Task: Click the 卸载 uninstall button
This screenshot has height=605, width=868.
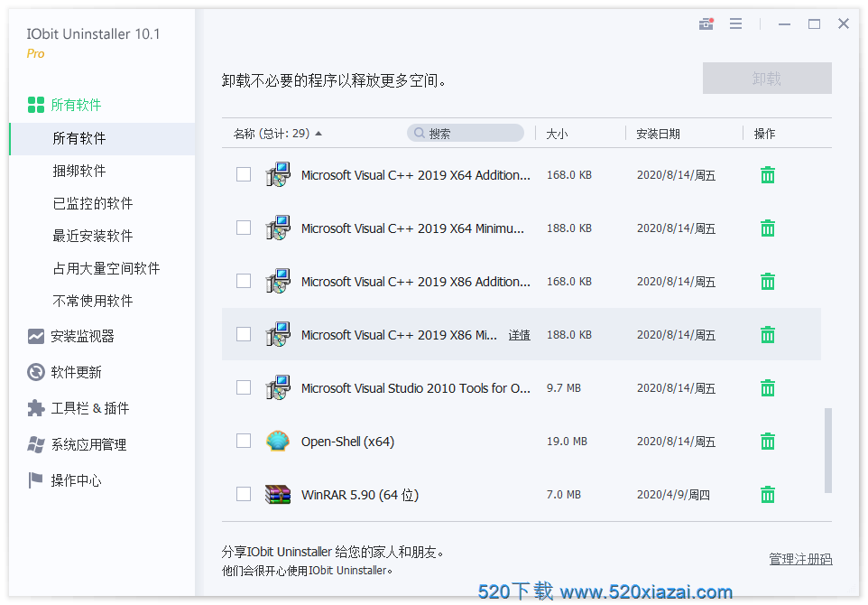Action: (x=767, y=79)
